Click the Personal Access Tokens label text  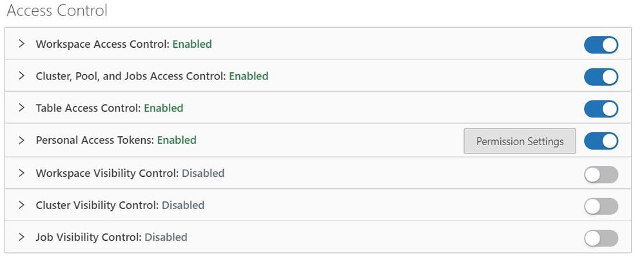(x=95, y=140)
